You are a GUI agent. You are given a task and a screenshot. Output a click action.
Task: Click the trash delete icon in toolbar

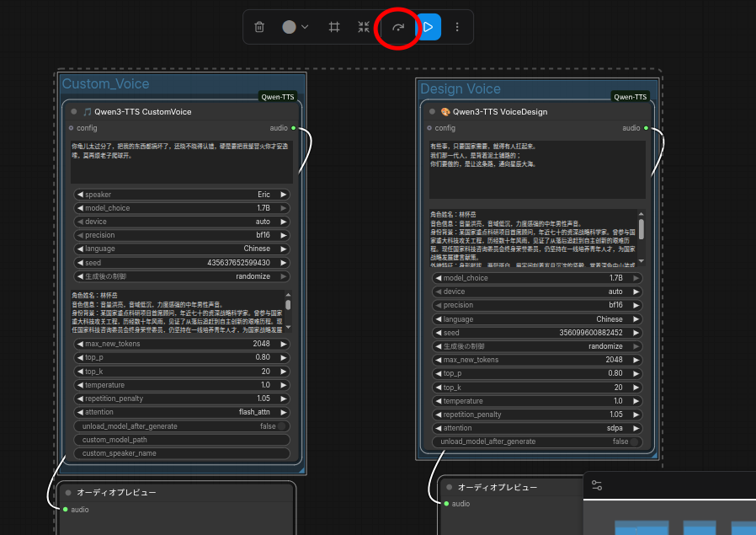[259, 27]
